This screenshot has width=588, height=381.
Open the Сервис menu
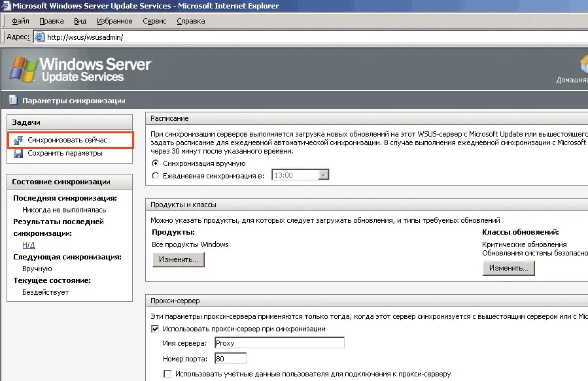point(154,21)
